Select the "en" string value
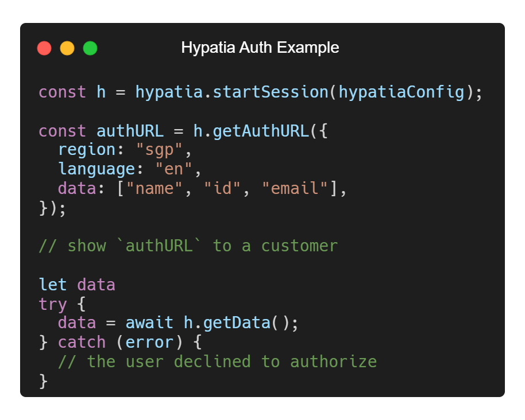This screenshot has width=525, height=420. coord(173,169)
